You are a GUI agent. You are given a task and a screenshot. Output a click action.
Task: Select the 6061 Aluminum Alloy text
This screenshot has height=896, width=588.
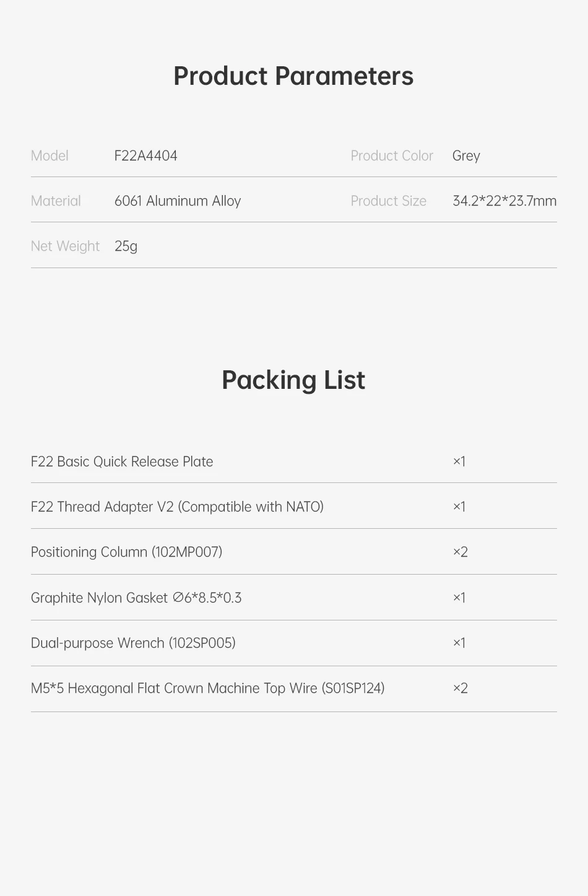click(178, 201)
